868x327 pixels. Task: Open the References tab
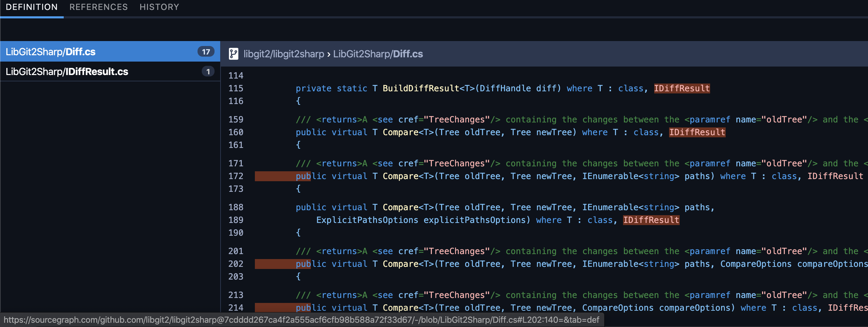[x=98, y=7]
